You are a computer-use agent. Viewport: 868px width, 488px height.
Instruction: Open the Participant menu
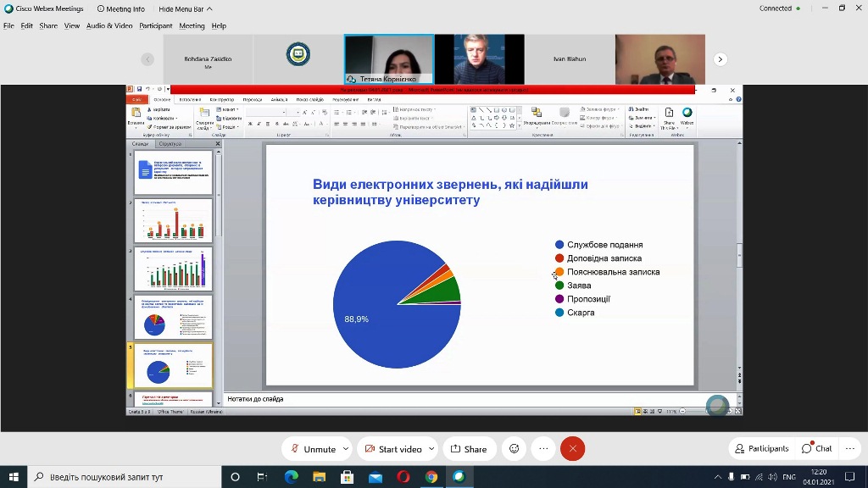click(156, 26)
